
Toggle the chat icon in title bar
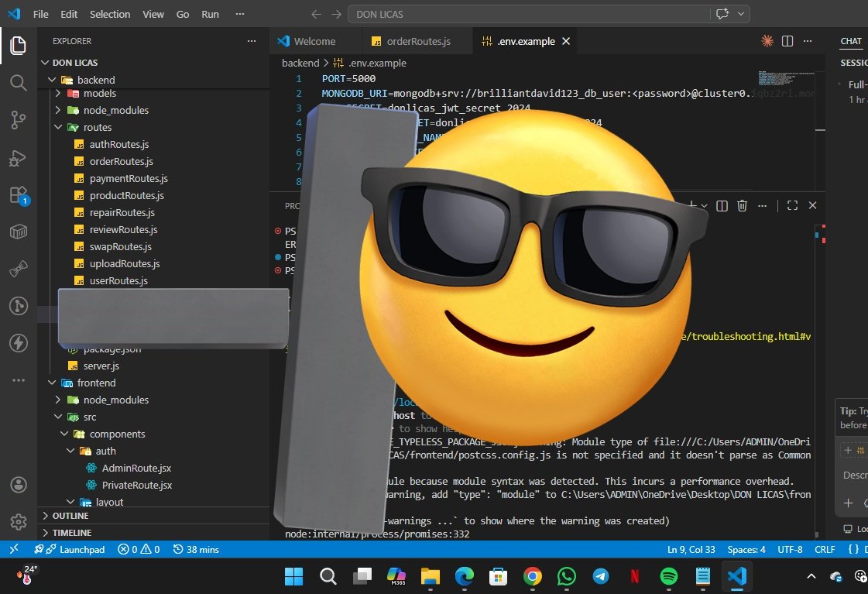(x=722, y=14)
